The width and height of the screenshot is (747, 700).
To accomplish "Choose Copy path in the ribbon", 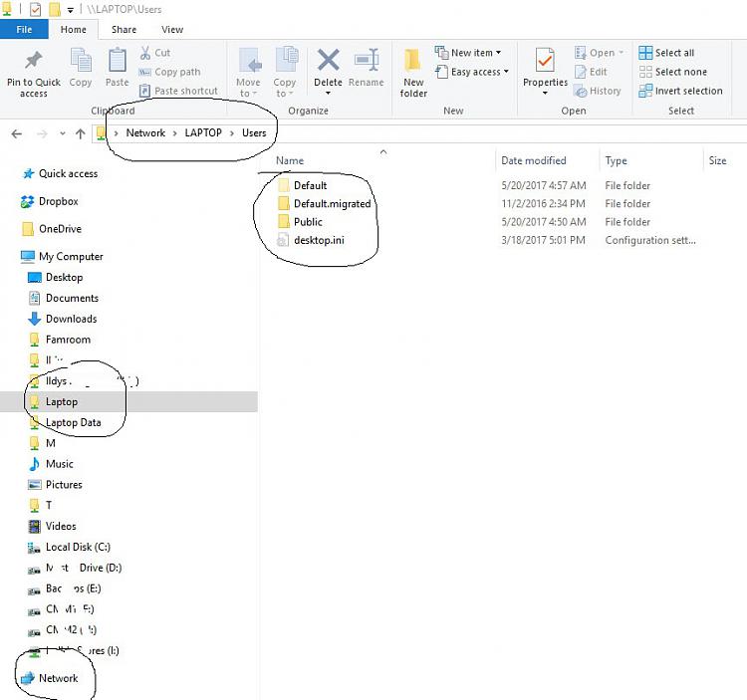I will (x=169, y=72).
